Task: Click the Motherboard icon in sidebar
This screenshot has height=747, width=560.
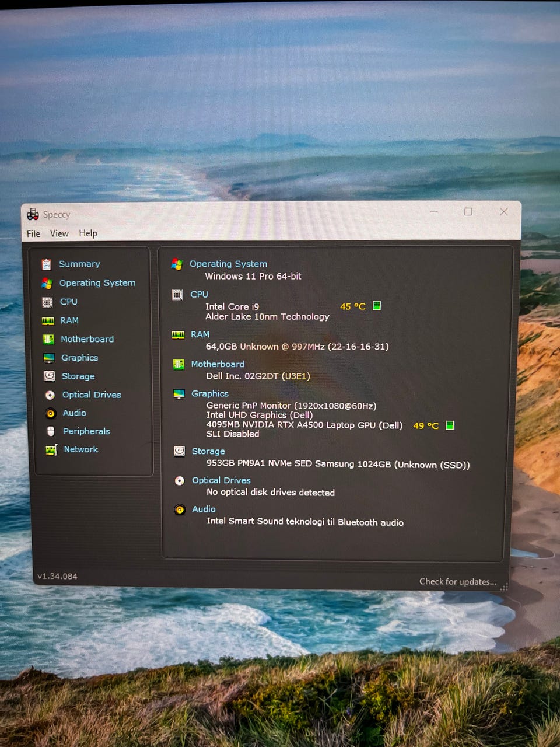Action: [x=48, y=339]
